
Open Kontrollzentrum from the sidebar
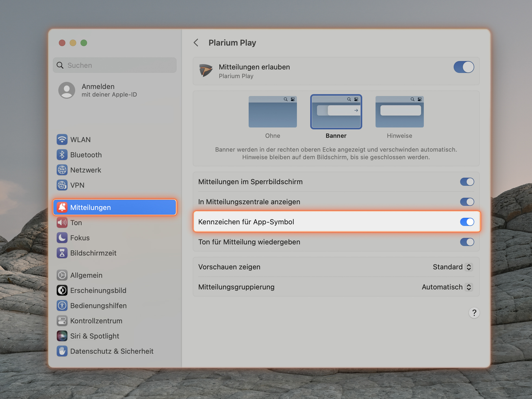[x=115, y=321]
